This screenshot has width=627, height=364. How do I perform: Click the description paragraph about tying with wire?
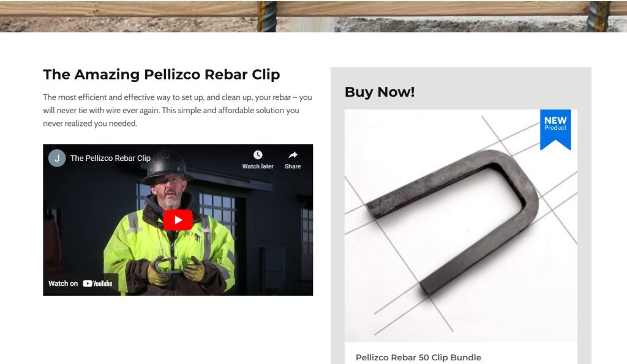(178, 110)
